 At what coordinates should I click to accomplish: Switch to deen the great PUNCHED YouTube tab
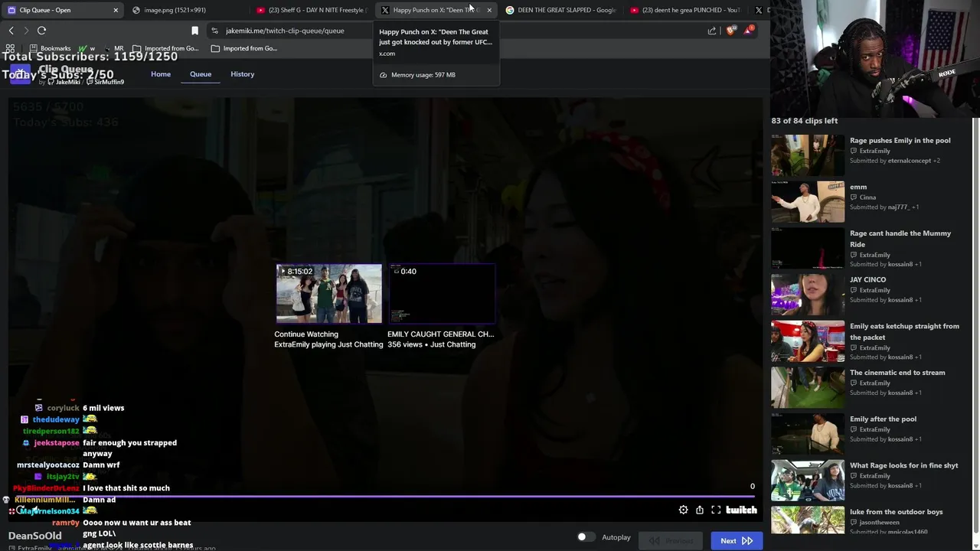click(x=685, y=10)
